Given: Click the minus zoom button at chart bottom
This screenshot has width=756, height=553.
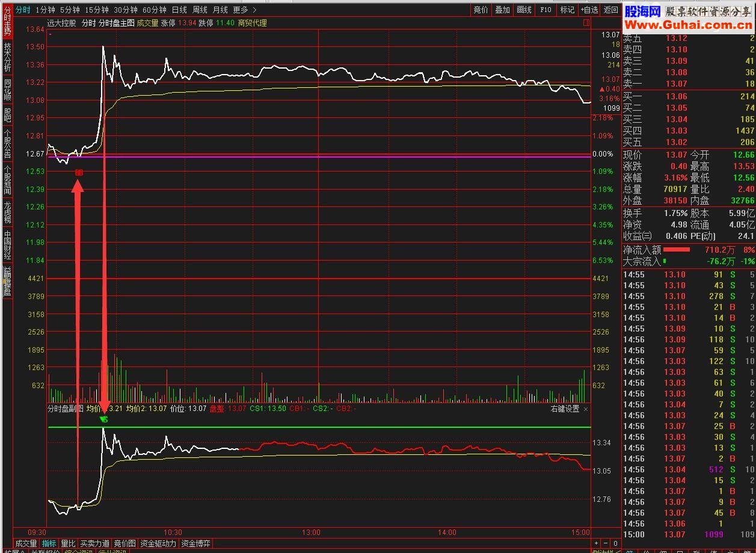Looking at the screenshot, I should [x=606, y=543].
